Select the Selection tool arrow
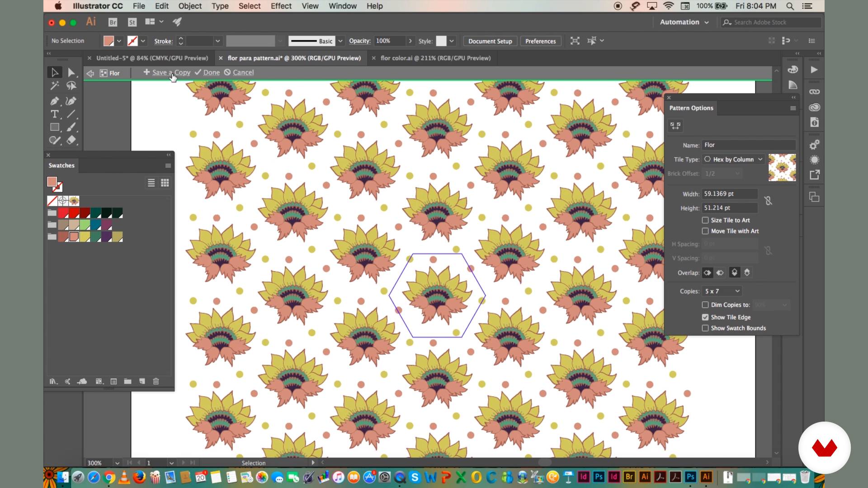 coord(55,72)
